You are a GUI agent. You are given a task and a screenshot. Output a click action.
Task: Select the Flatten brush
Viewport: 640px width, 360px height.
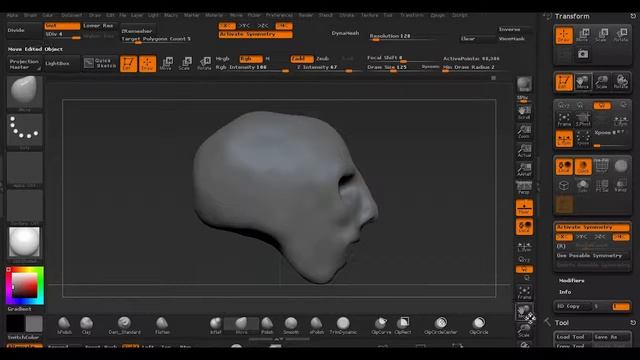point(162,326)
